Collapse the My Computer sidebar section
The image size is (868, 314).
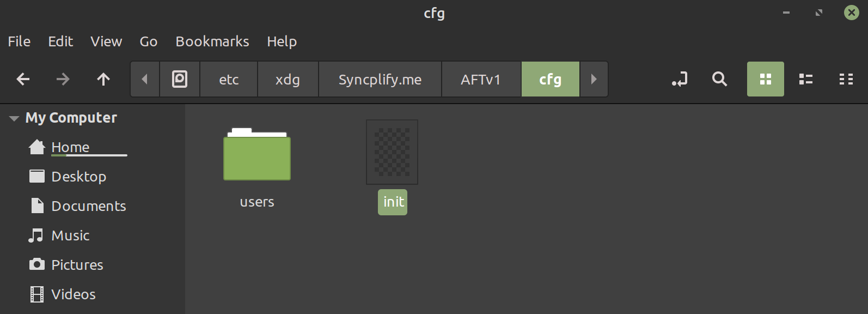(x=14, y=118)
